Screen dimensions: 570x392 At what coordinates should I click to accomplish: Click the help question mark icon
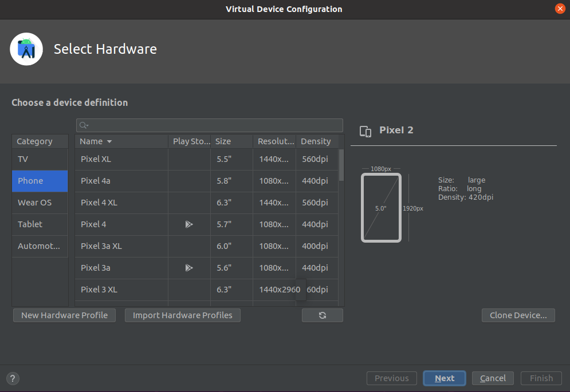(13, 378)
